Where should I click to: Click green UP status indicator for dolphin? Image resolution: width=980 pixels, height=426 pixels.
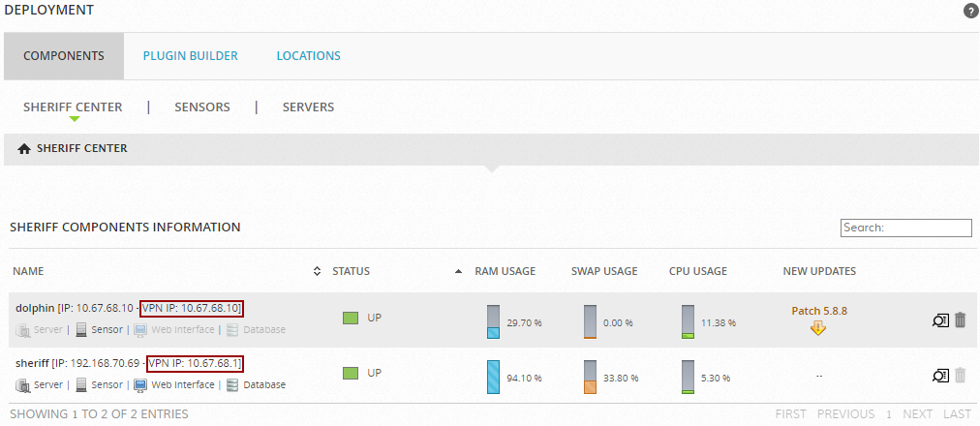coord(351,318)
